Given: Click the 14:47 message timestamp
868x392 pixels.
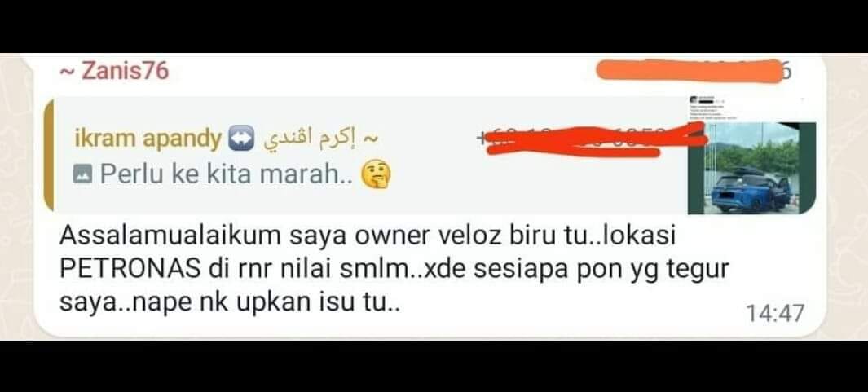Looking at the screenshot, I should pos(774,314).
